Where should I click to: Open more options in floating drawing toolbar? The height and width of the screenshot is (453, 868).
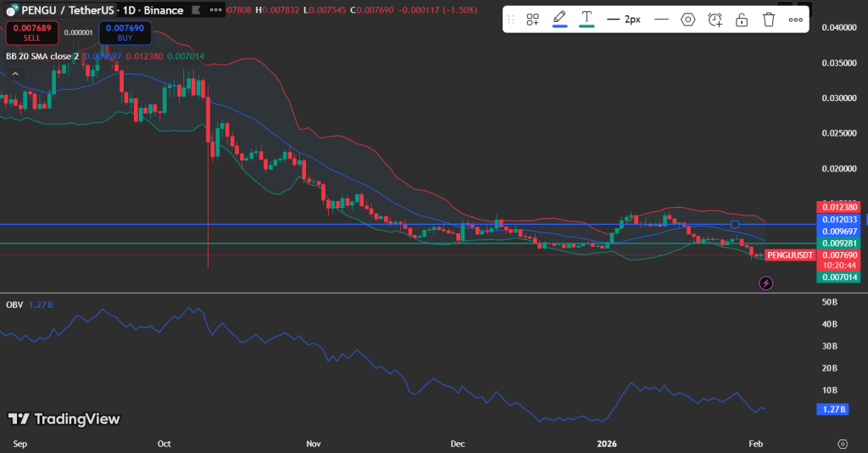click(x=795, y=20)
